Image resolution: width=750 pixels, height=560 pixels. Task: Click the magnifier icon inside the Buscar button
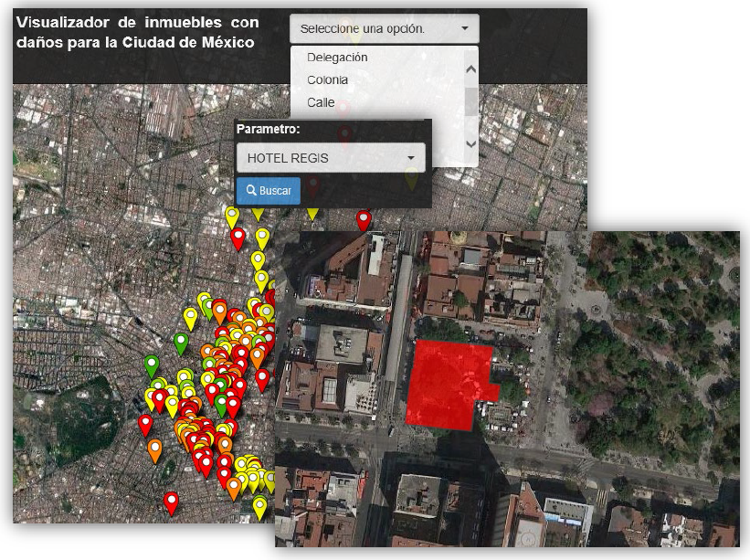tap(251, 191)
